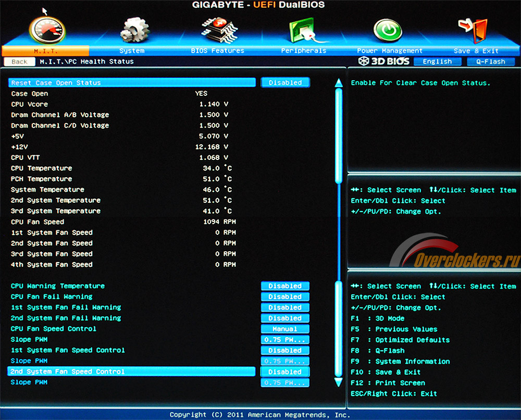The height and width of the screenshot is (420, 521).
Task: Click the M.I.T.\PC Health Status breadcrumb
Action: pos(86,61)
